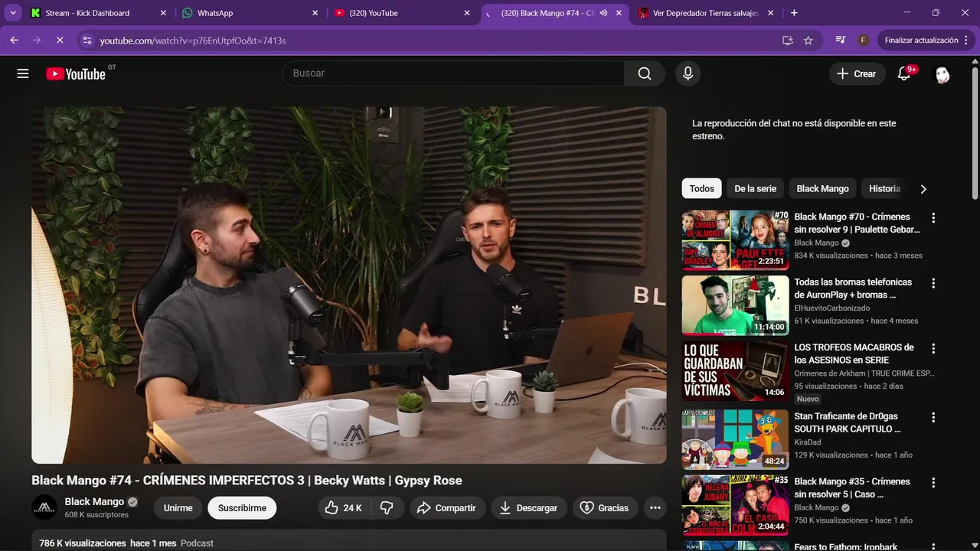This screenshot has width=980, height=551.
Task: Go back in browser history
Action: [x=14, y=40]
